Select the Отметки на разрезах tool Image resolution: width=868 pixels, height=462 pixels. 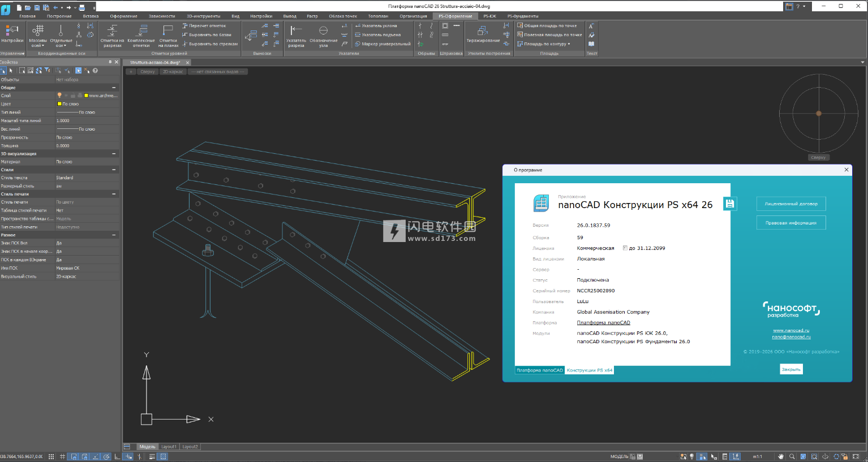coord(112,36)
